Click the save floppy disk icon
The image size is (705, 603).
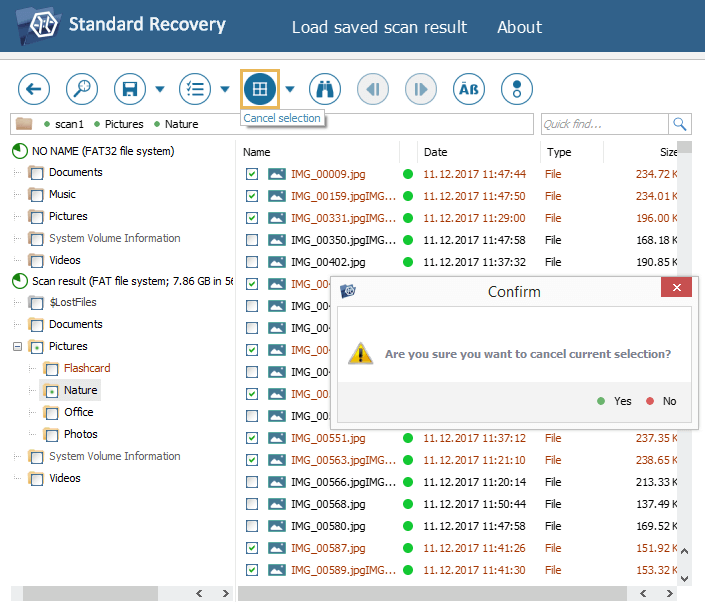[x=130, y=89]
